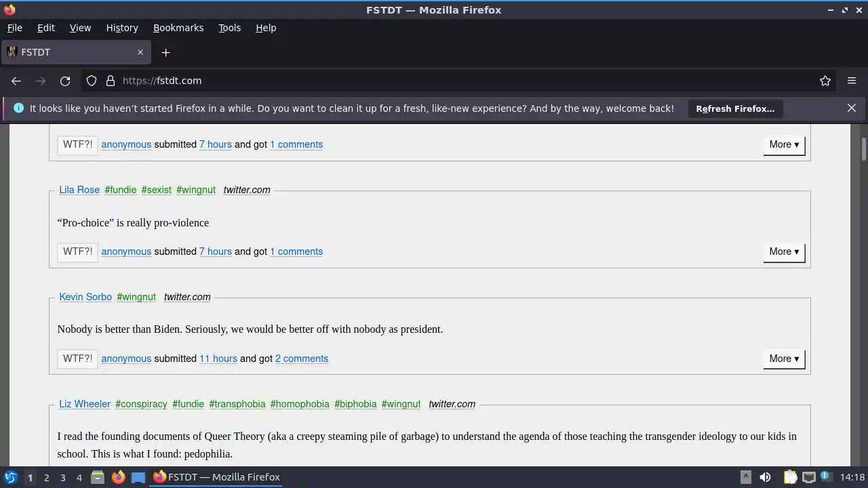Launch Firefox from taskbar quick launcher
The image size is (868, 488).
point(118,477)
